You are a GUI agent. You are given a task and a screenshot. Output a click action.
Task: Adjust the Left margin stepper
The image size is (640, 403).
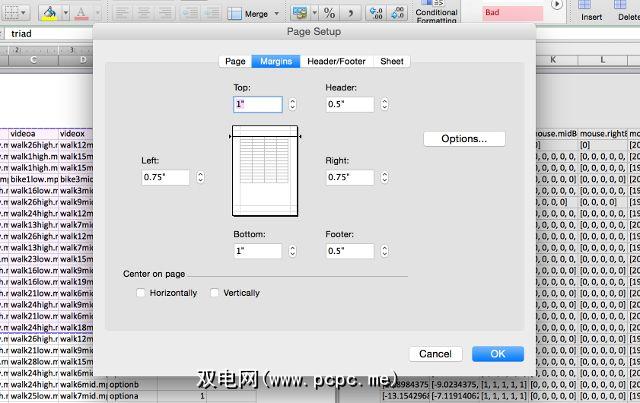pyautogui.click(x=200, y=178)
